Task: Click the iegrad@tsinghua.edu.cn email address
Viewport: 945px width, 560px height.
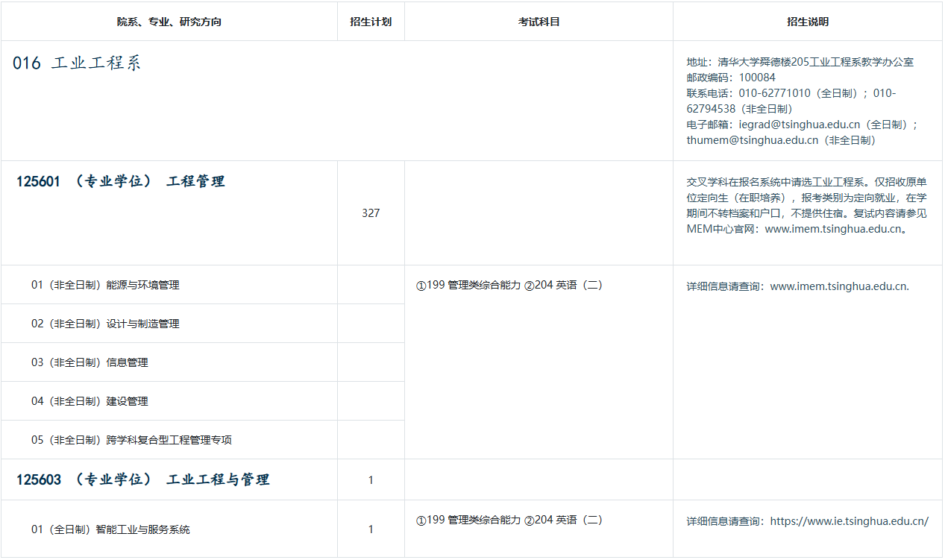Action: pos(799,125)
